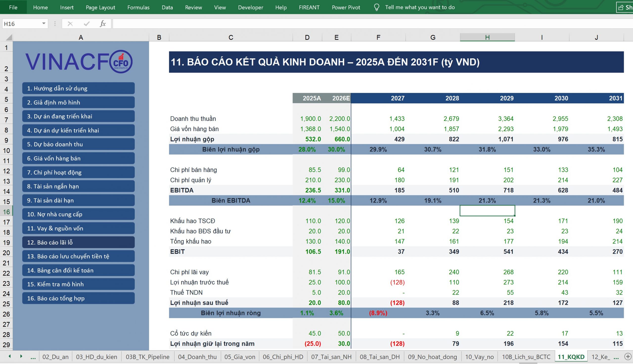Open the Review ribbon tab
The height and width of the screenshot is (364, 633).
point(193,7)
